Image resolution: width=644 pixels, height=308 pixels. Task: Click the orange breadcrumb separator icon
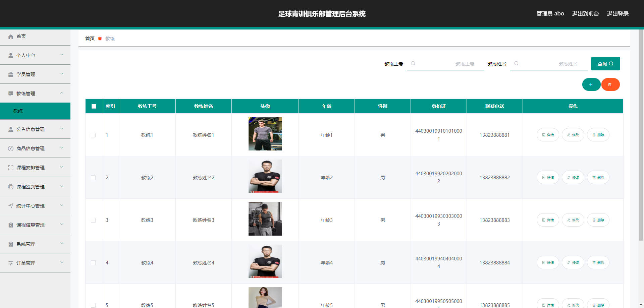pyautogui.click(x=100, y=39)
